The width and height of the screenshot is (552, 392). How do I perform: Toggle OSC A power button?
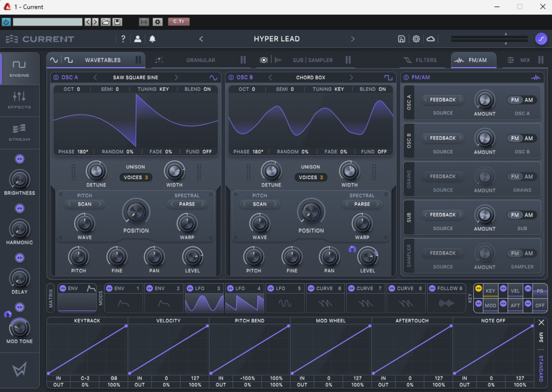click(56, 78)
